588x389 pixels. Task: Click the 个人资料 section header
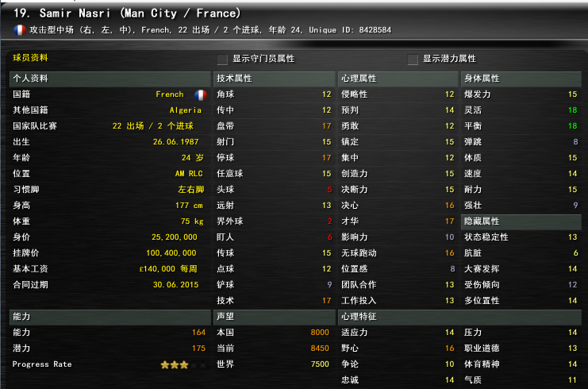point(110,79)
